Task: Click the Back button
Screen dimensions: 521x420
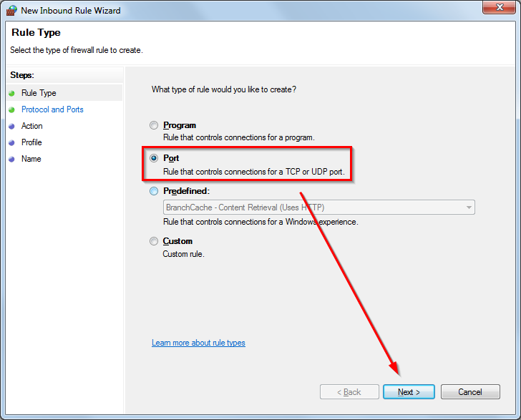Action: click(x=349, y=392)
